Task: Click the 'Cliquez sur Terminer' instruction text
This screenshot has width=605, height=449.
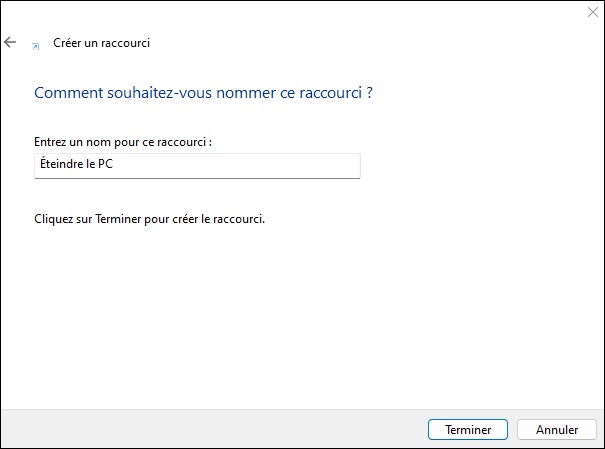Action: coord(149,219)
